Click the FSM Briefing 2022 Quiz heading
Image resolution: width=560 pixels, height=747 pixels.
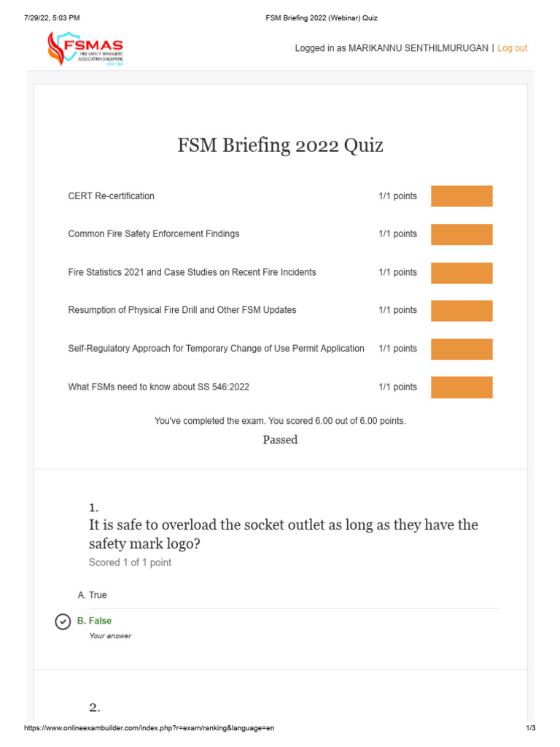click(280, 146)
